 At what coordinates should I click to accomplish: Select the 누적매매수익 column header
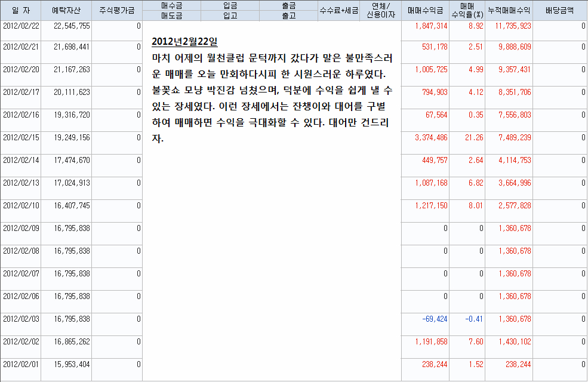click(509, 11)
